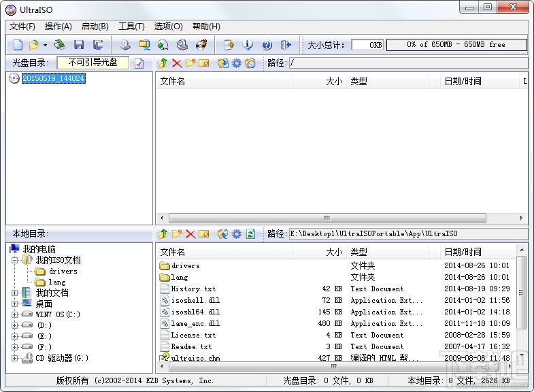Click the New file icon in toolbar
Image resolution: width=534 pixels, height=392 pixels.
point(18,45)
